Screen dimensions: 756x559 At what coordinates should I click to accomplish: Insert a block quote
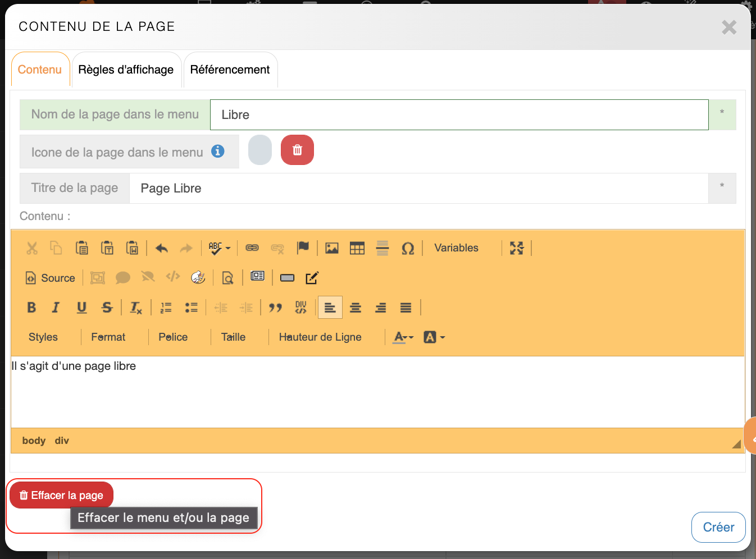[275, 308]
